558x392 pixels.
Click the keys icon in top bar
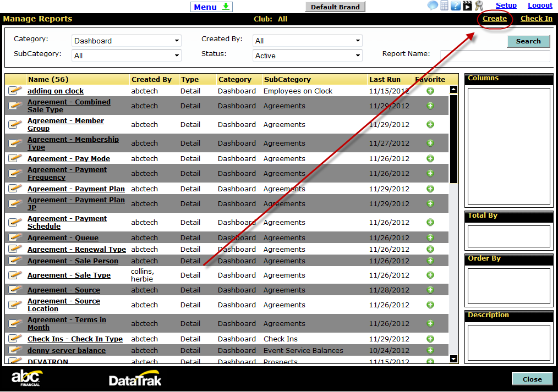(x=479, y=6)
